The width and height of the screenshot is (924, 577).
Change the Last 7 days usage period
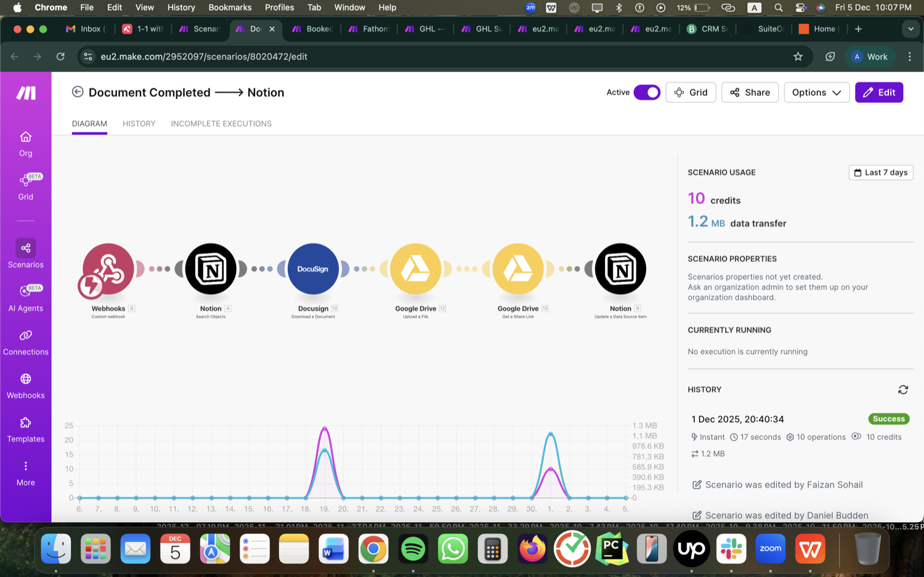(881, 172)
